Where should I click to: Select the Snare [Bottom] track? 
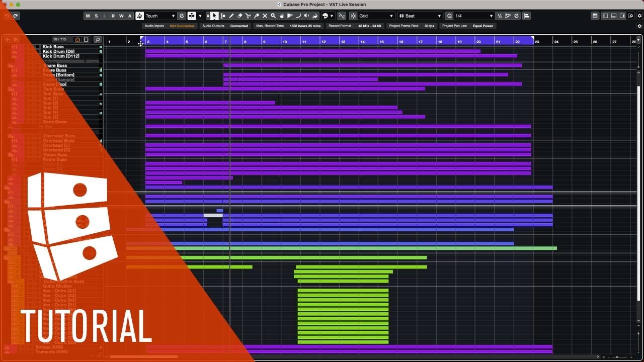[x=58, y=75]
